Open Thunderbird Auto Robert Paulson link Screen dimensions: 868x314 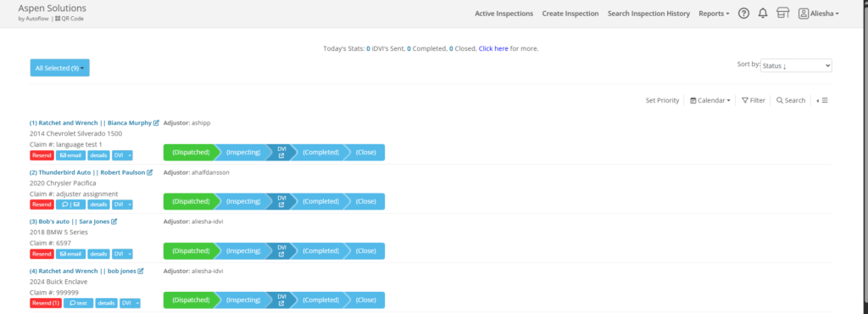click(87, 172)
